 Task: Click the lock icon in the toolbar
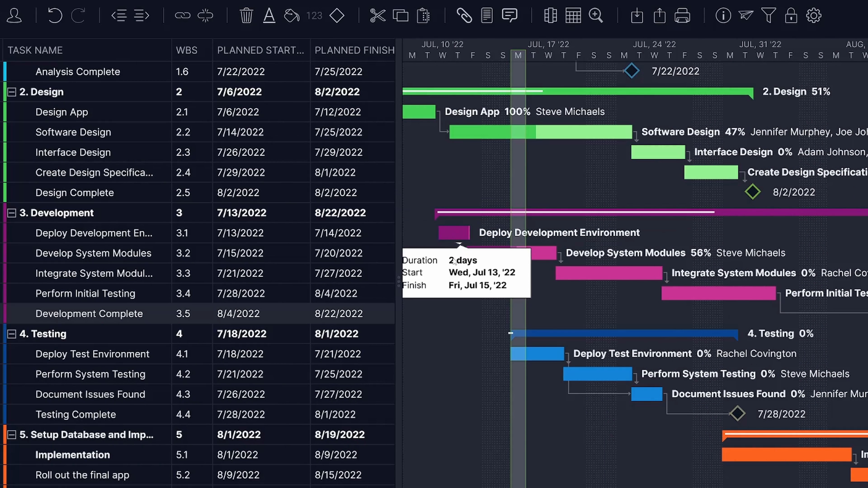tap(791, 16)
